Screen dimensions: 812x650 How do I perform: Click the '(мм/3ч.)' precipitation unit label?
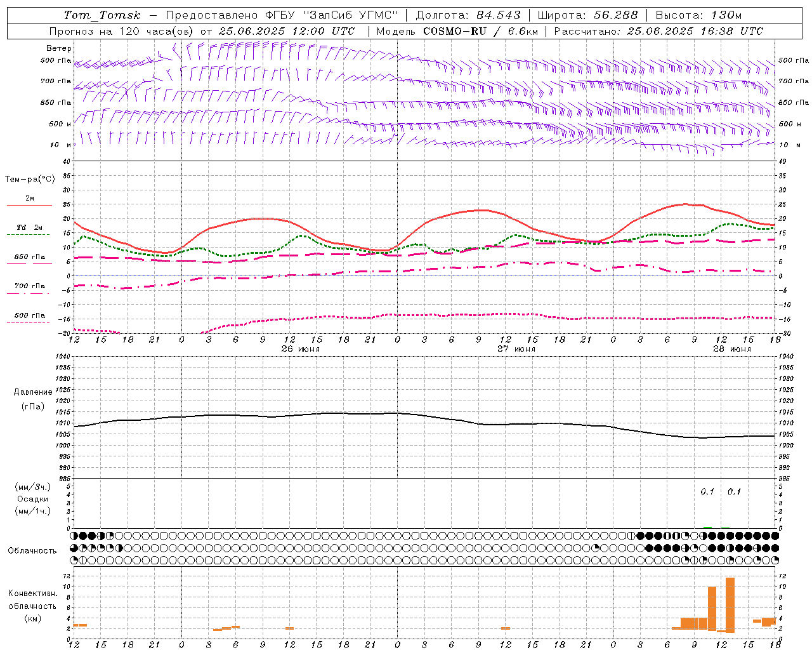pos(33,487)
